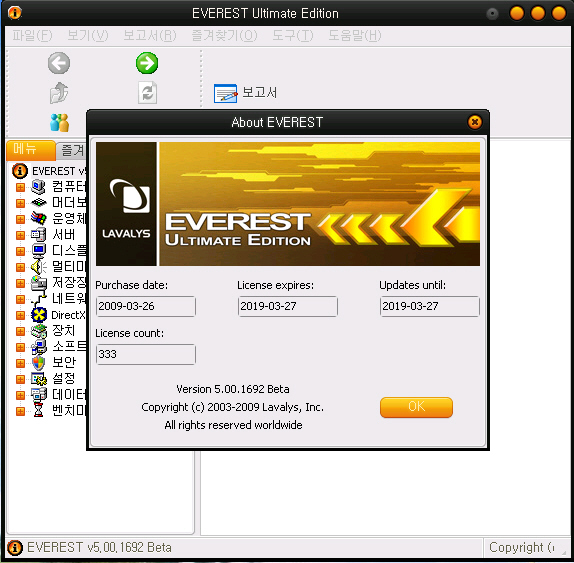Click the status bar Copyright text
The height and width of the screenshot is (563, 574).
click(x=522, y=548)
